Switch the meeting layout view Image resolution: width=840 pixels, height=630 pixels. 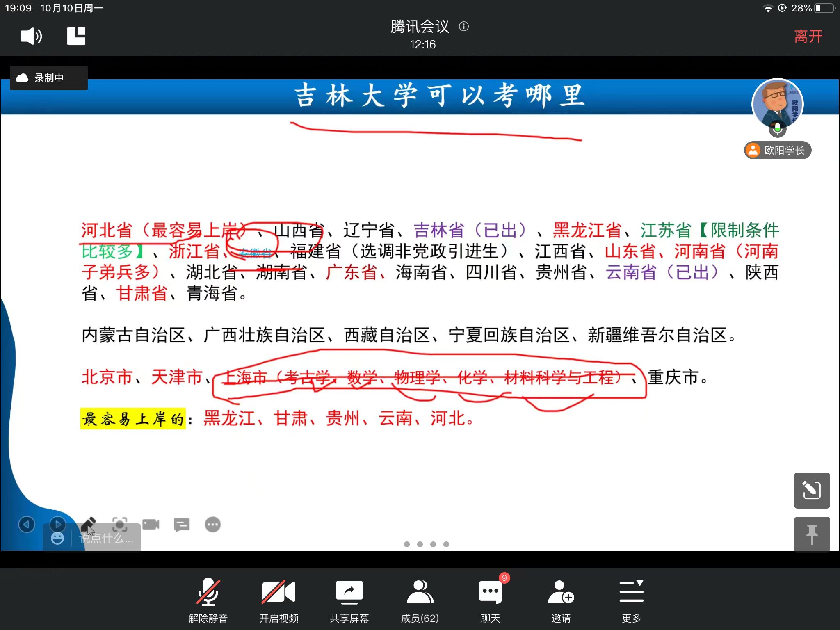pos(76,36)
